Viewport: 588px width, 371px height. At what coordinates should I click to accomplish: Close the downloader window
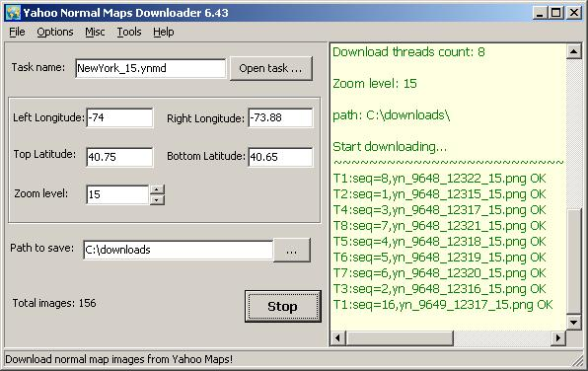click(x=574, y=13)
